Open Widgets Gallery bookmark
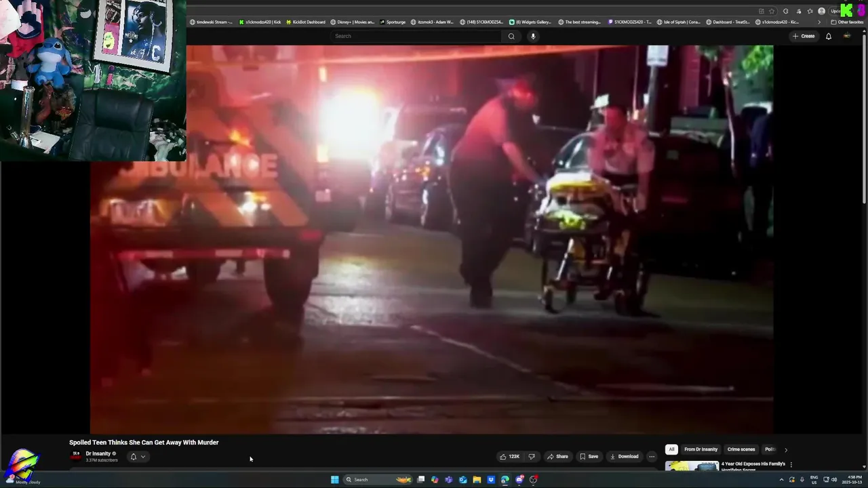The height and width of the screenshot is (488, 868). (530, 22)
